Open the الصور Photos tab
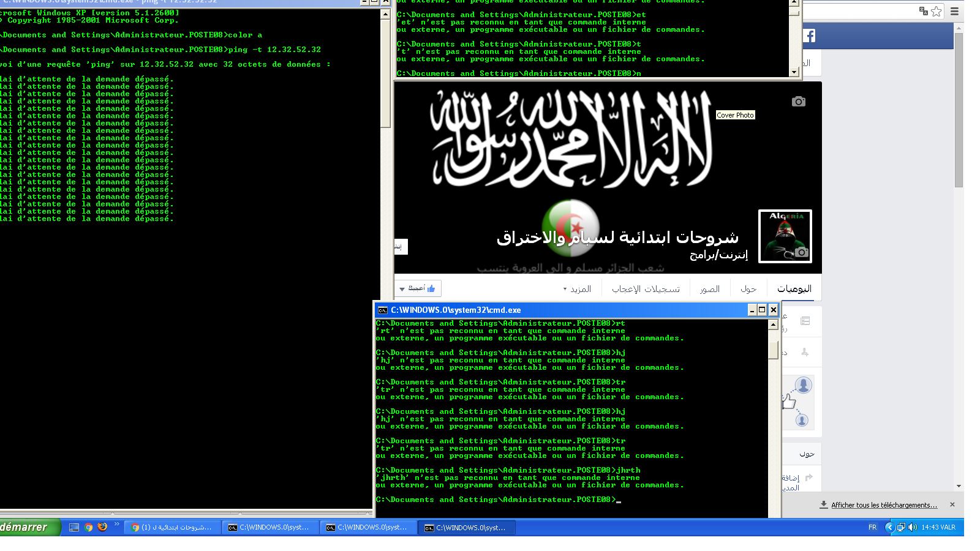Image resolution: width=980 pixels, height=551 pixels. click(x=710, y=289)
